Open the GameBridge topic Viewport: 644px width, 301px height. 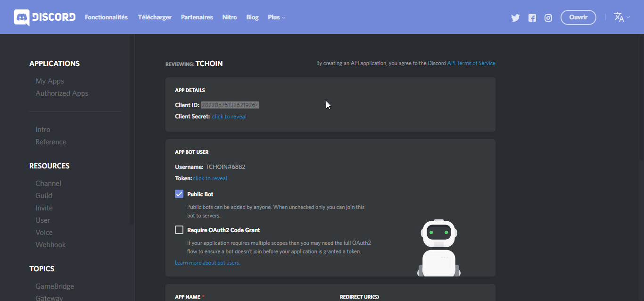coord(55,286)
